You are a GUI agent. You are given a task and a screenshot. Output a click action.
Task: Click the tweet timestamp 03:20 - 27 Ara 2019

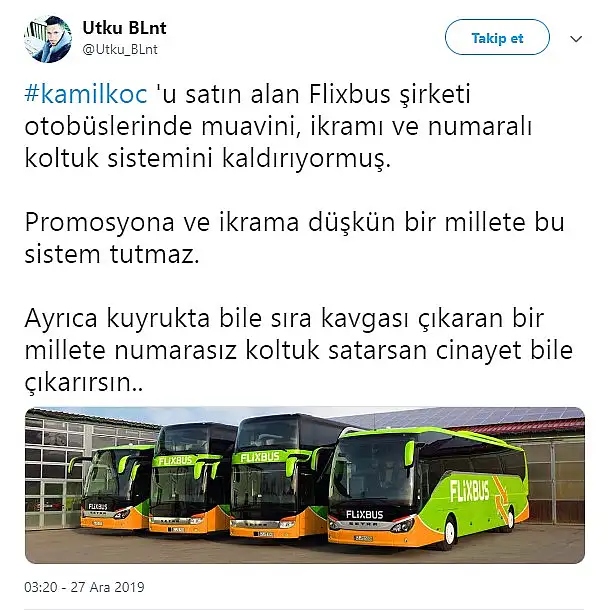point(84,587)
